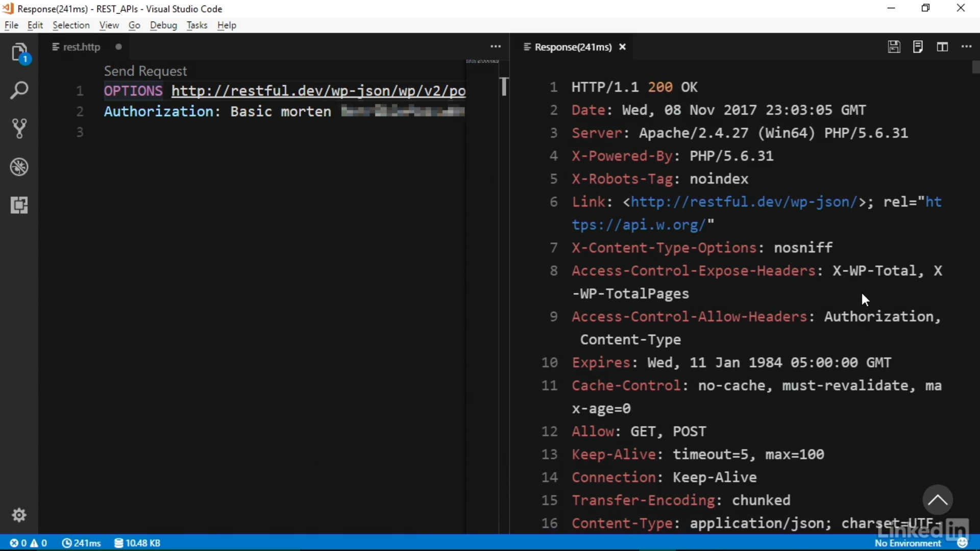Viewport: 980px width, 551px height.
Task: Click the HTTP/1.1 200 OK status line
Action: (634, 87)
